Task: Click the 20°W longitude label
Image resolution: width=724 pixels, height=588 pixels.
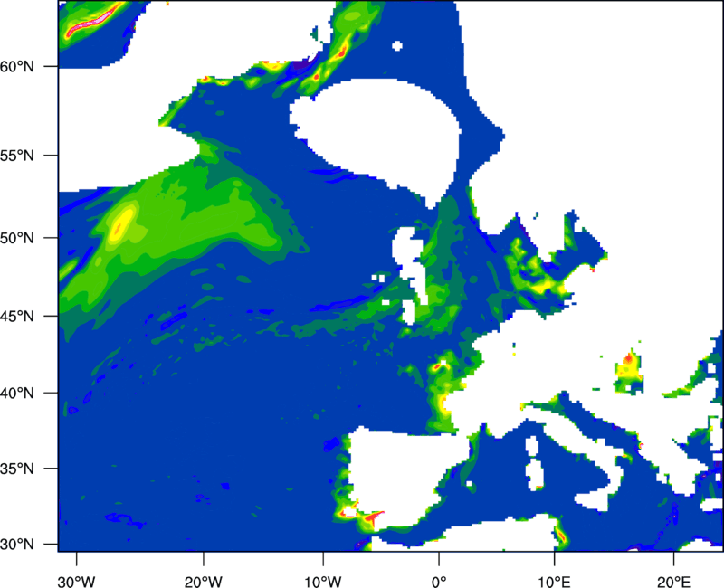Action: click(204, 582)
